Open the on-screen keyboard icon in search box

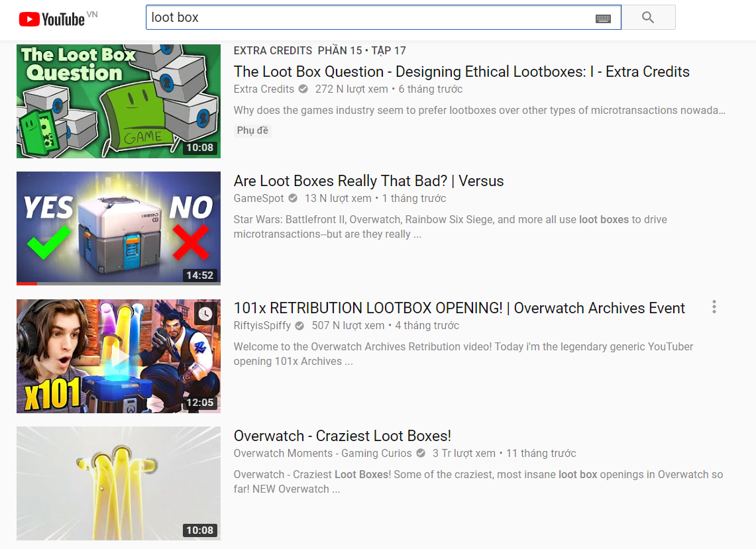click(x=603, y=19)
